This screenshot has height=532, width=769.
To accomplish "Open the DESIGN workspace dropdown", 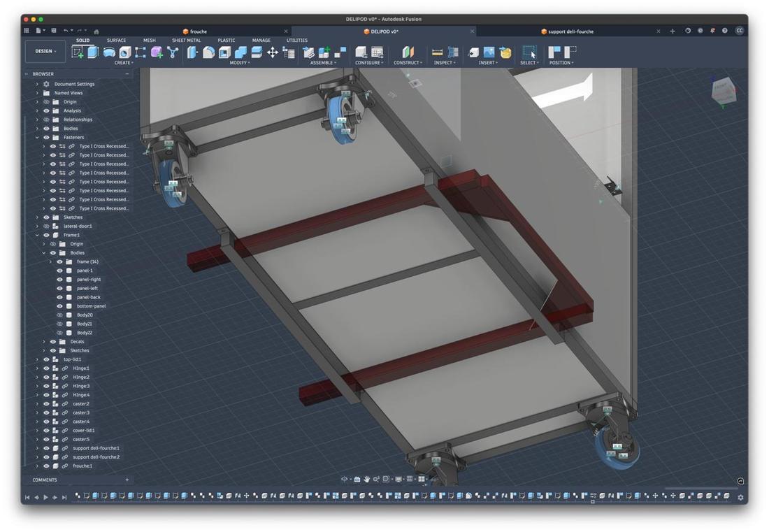I will 45,51.
